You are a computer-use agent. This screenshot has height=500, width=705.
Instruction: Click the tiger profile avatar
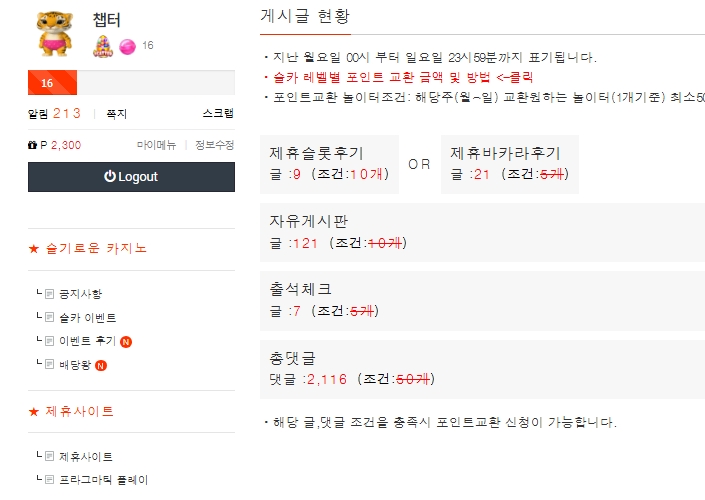[x=55, y=33]
